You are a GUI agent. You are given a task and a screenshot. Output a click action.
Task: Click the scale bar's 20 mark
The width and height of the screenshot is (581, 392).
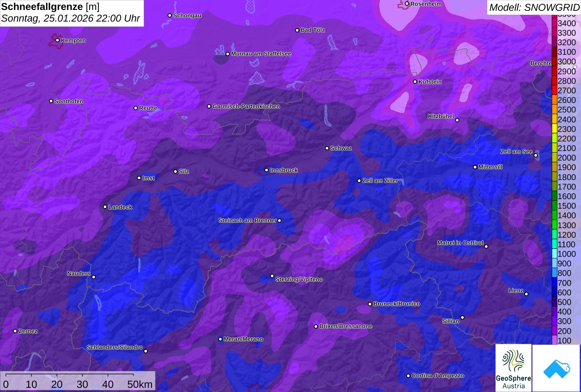(x=57, y=384)
